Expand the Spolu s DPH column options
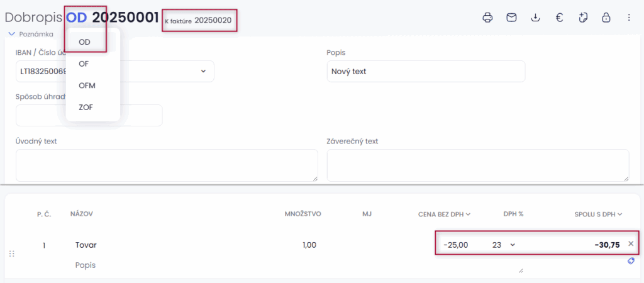Image resolution: width=644 pixels, height=283 pixels. (x=619, y=214)
